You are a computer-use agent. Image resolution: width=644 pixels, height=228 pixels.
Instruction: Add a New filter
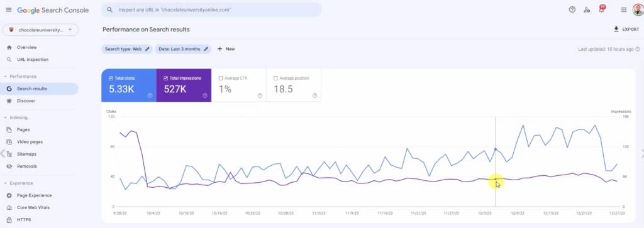[x=226, y=49]
